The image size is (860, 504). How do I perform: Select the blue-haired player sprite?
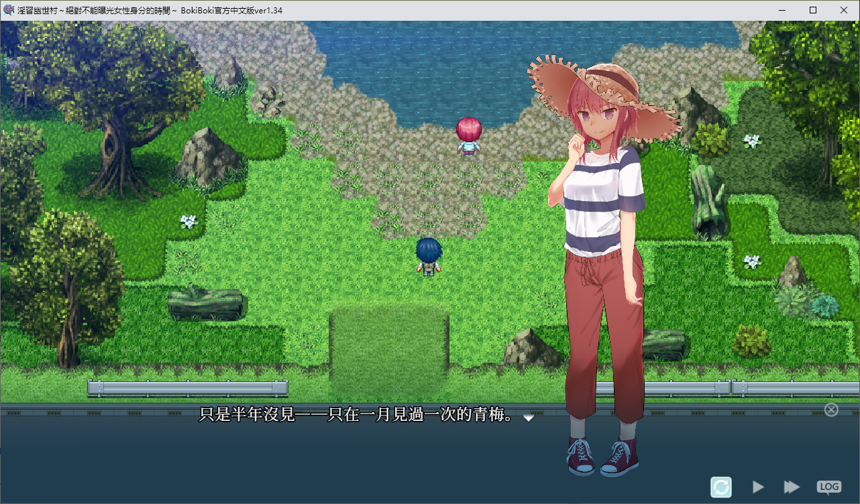[428, 256]
